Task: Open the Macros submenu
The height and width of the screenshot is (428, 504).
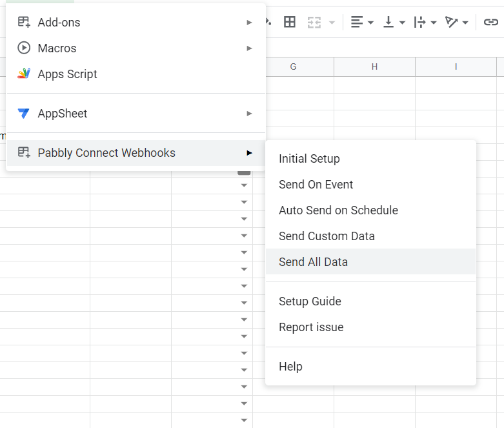Action: (136, 48)
